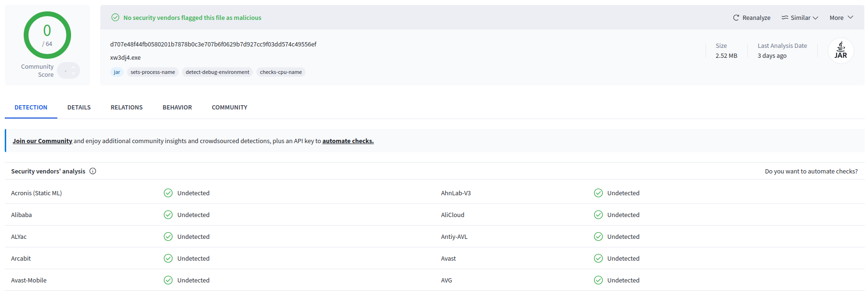Click vendor name 'Acronis (Static ML)'
This screenshot has width=868, height=291.
tap(36, 193)
